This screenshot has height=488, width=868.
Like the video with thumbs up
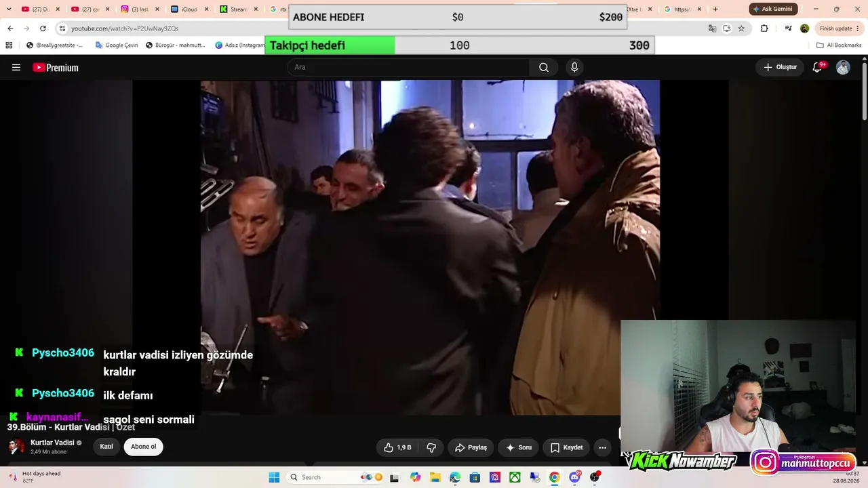398,447
